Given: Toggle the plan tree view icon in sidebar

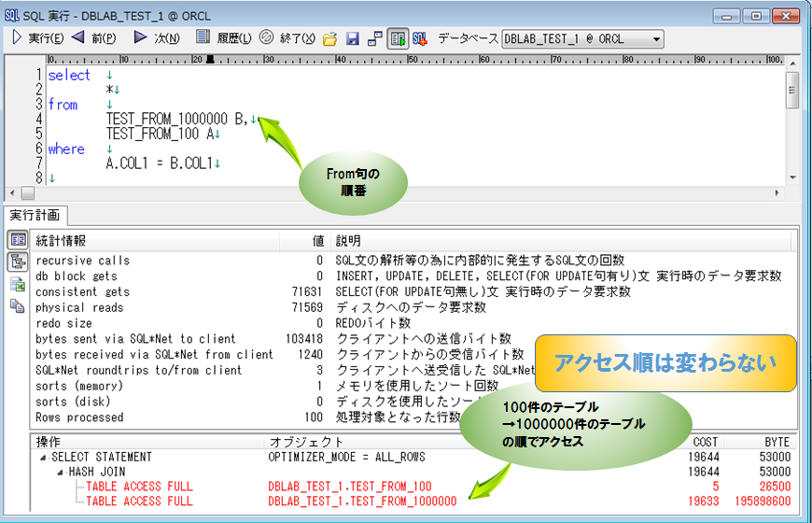Looking at the screenshot, I should (x=18, y=262).
